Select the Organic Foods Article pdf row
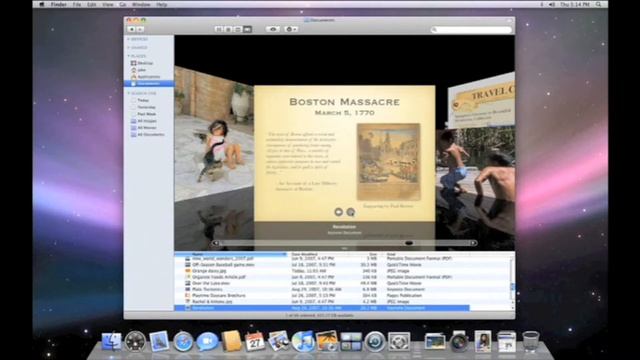 click(x=322, y=277)
